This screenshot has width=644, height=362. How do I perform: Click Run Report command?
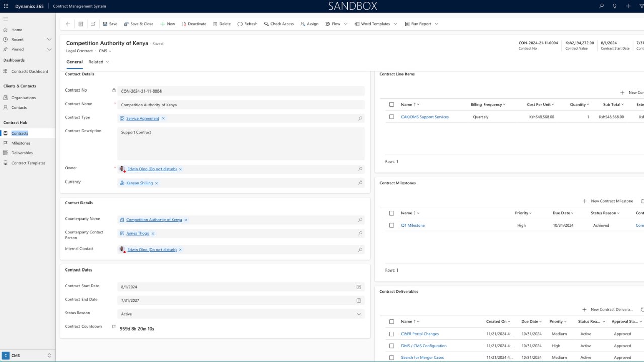[x=417, y=24]
